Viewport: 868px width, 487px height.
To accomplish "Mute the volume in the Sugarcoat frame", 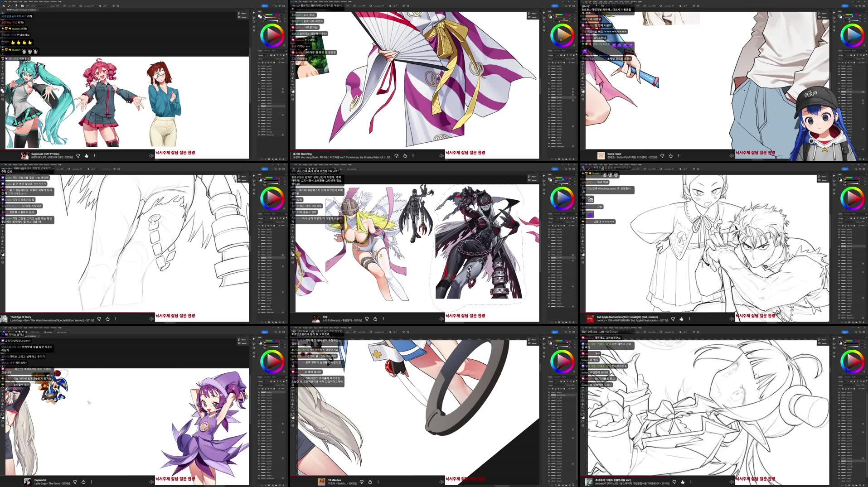I will [x=151, y=155].
